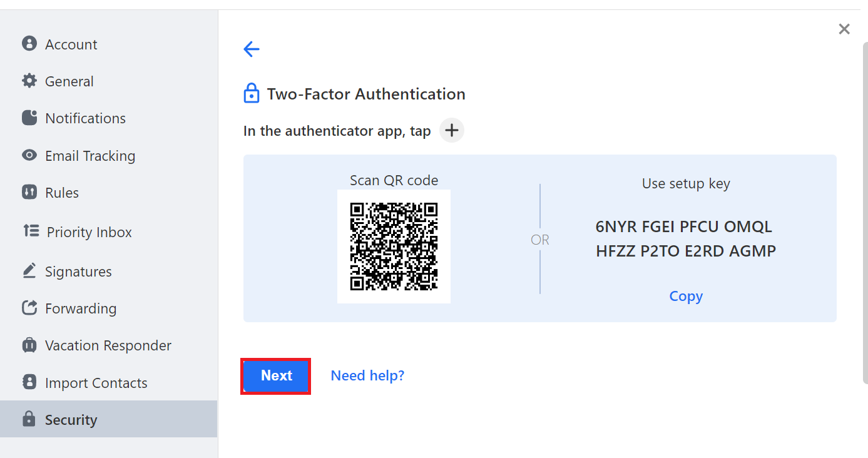Click the Account person icon

[29, 44]
